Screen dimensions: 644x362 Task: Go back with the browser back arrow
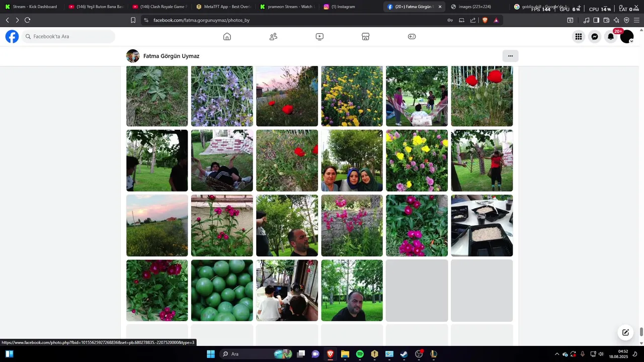coord(7,20)
